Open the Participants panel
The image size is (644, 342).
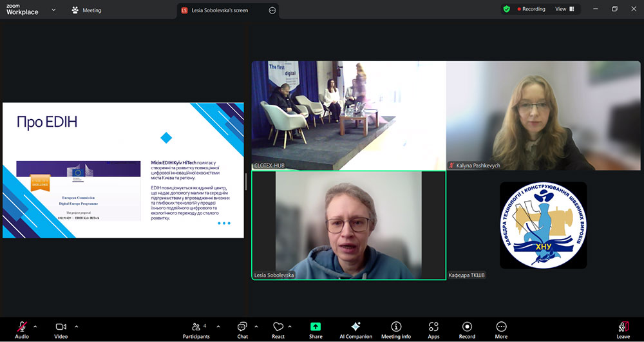196,329
